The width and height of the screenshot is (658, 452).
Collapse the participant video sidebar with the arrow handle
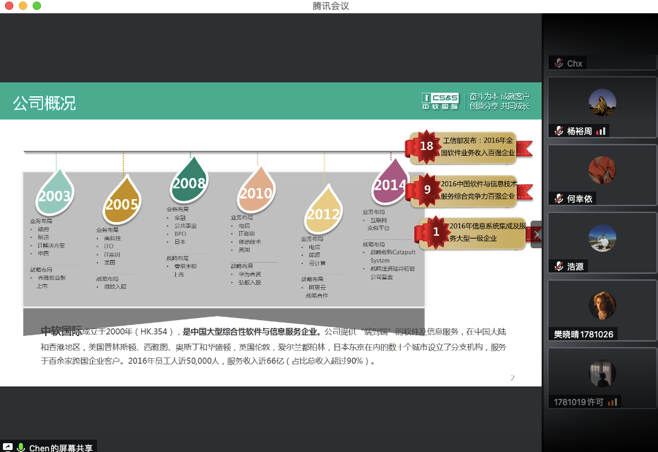click(x=536, y=234)
